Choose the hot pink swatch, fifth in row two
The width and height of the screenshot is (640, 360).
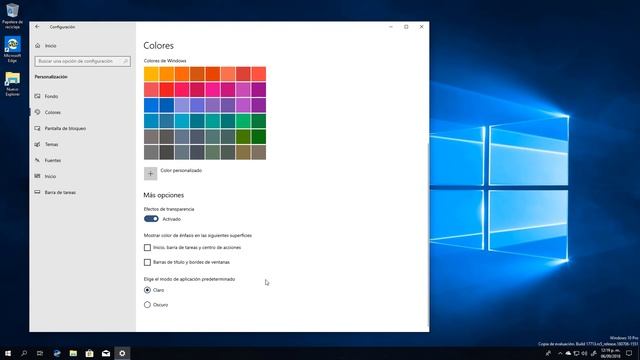(x=212, y=89)
